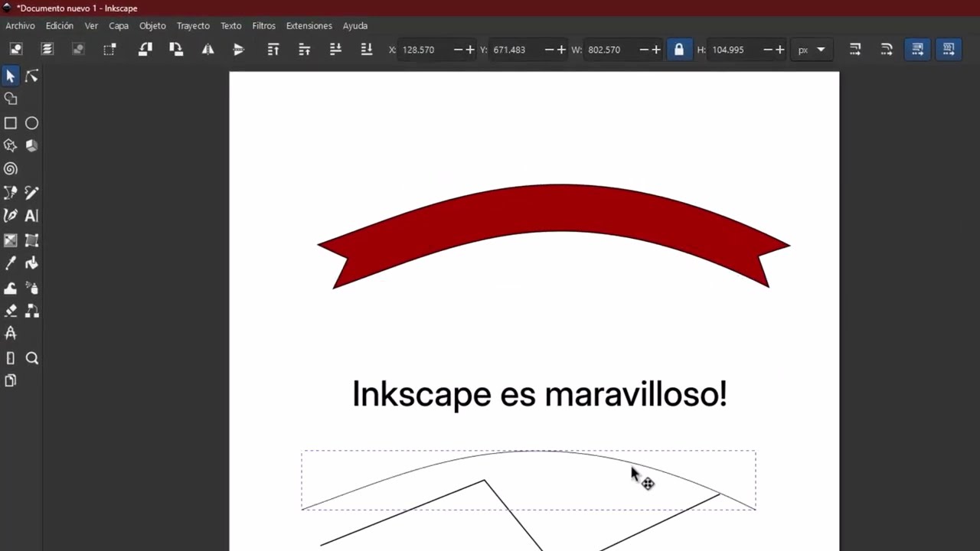Rotate selection 90° clockwise
The image size is (980, 551).
click(176, 49)
